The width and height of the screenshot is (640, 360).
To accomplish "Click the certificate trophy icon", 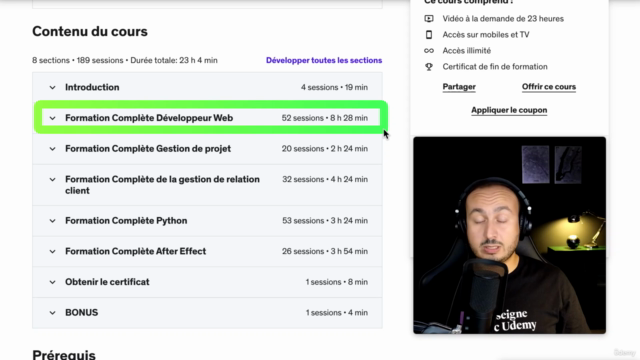I will pyautogui.click(x=429, y=67).
